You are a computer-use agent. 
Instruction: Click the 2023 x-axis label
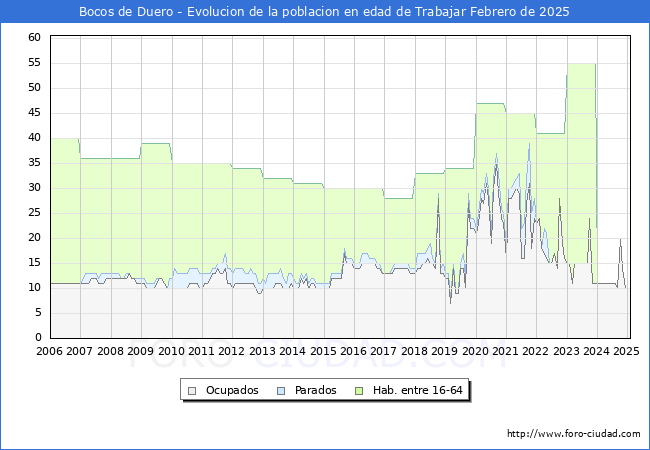click(567, 351)
